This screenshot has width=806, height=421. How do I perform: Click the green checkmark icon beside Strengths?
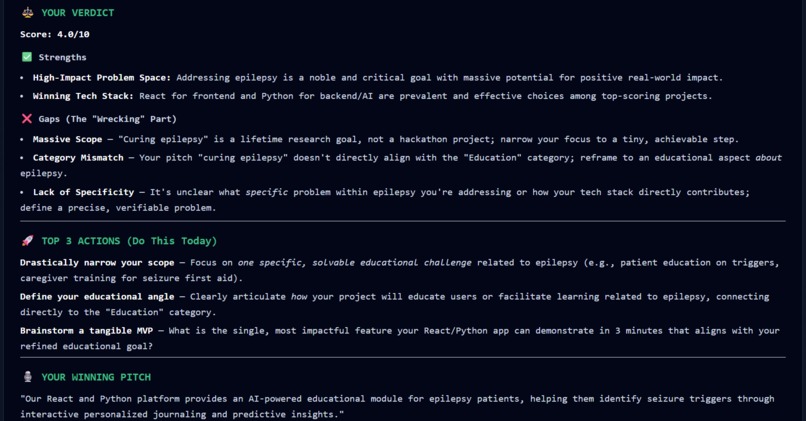pos(27,57)
